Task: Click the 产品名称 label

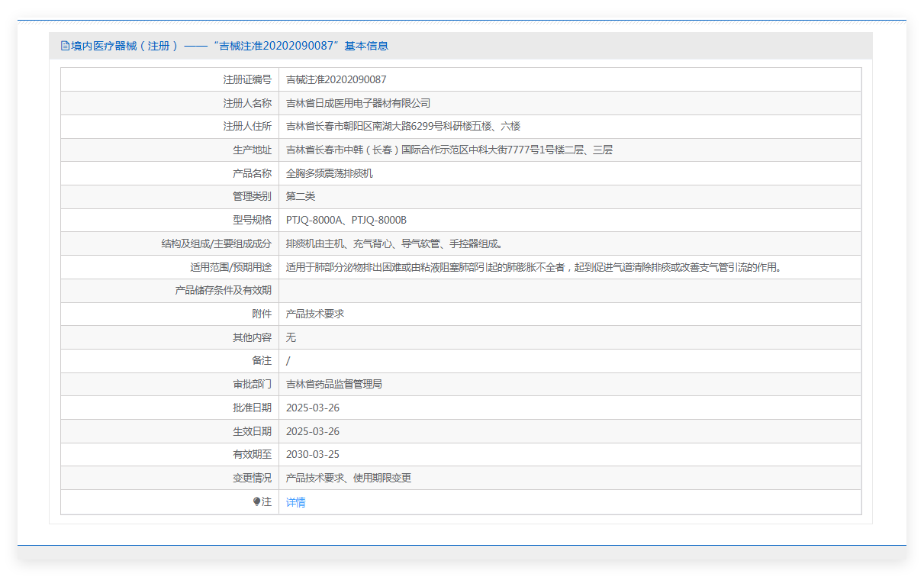Action: 252,173
